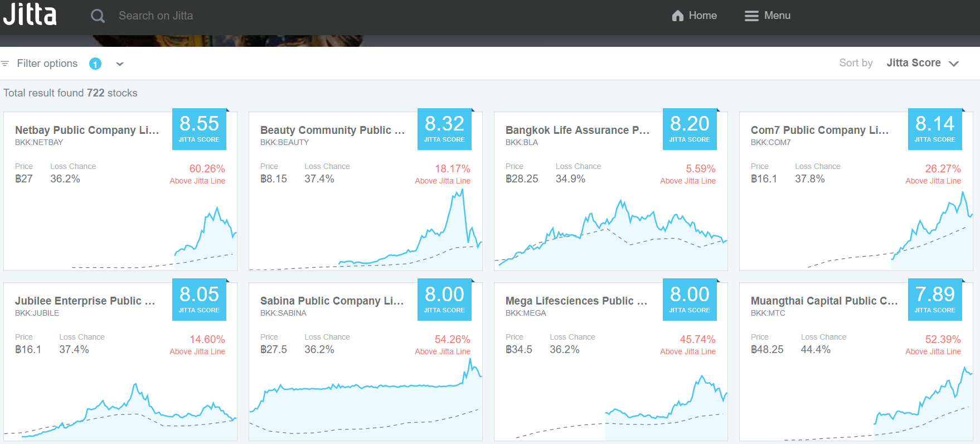Open Com7 Public Company stock title

820,130
